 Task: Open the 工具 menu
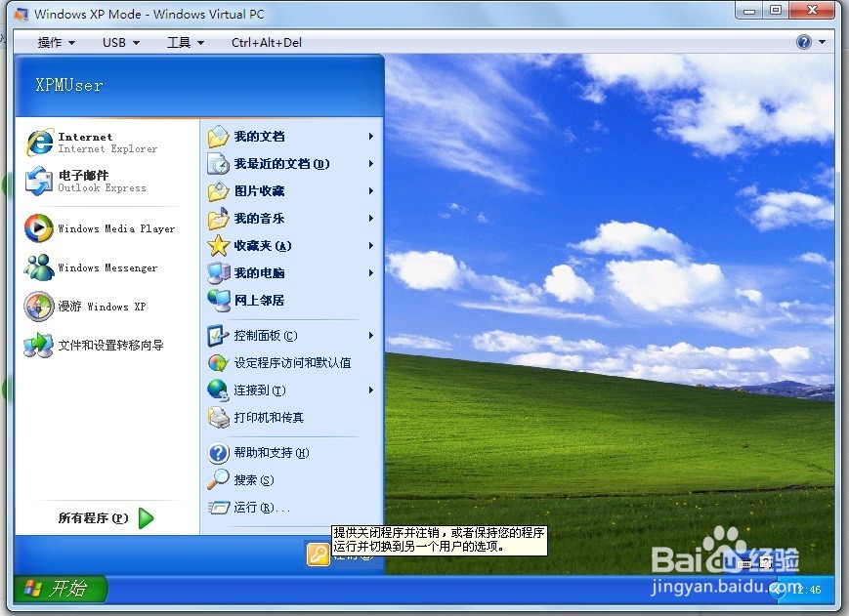coord(186,42)
